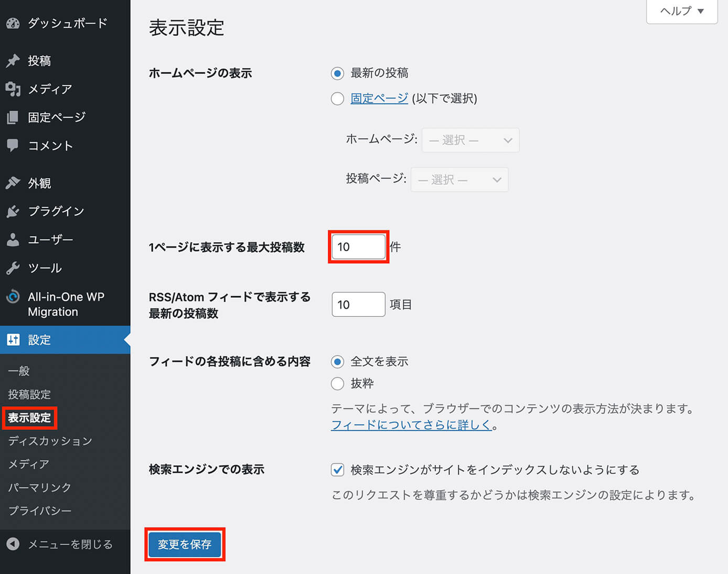Viewport: 728px width, 574px height.
Task: Open 設定 menu item
Action: coord(65,340)
